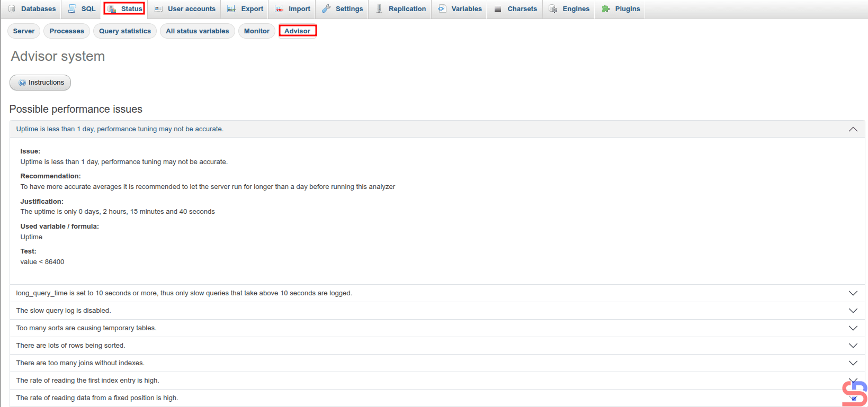Click the Plugins puzzle icon
Image resolution: width=868 pixels, height=407 pixels.
(606, 9)
